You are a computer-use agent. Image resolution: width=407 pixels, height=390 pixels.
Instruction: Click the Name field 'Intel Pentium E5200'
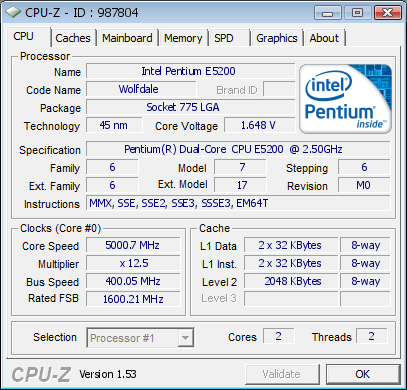pos(190,71)
